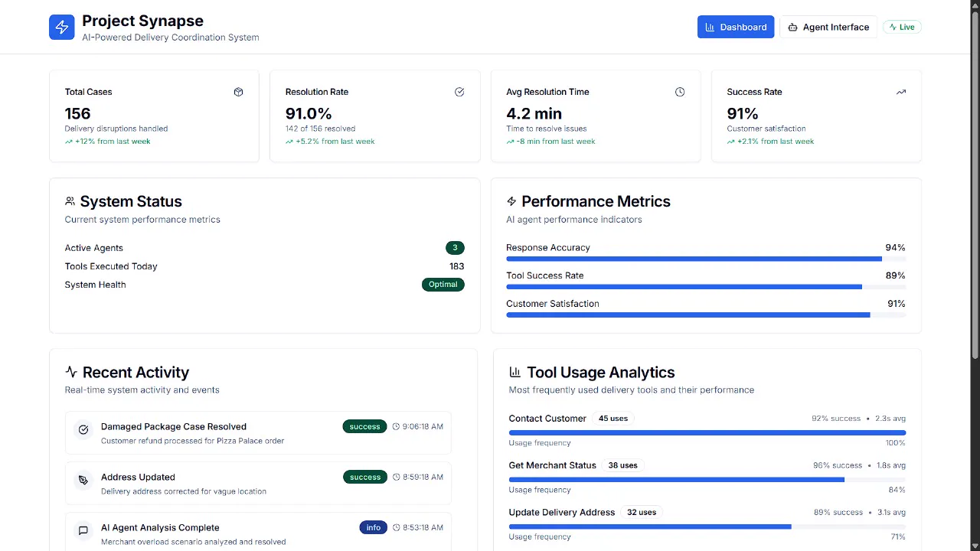Viewport: 980px width, 551px height.
Task: Click the users icon beside System Status
Action: [70, 201]
